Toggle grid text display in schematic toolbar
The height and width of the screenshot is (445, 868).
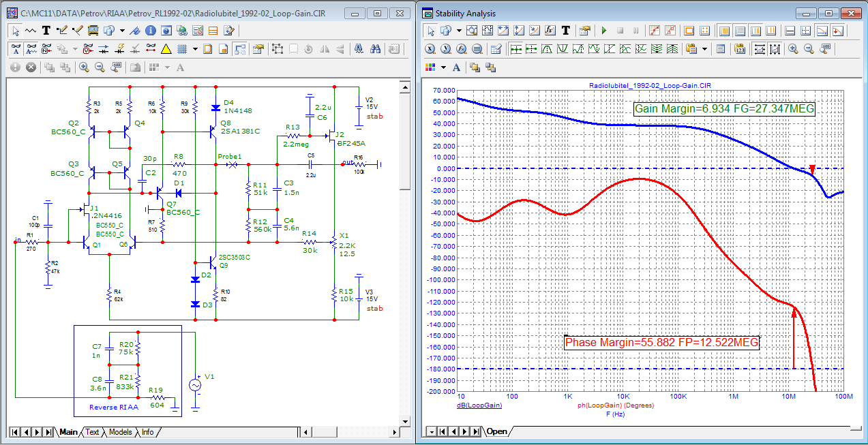pyautogui.click(x=16, y=48)
